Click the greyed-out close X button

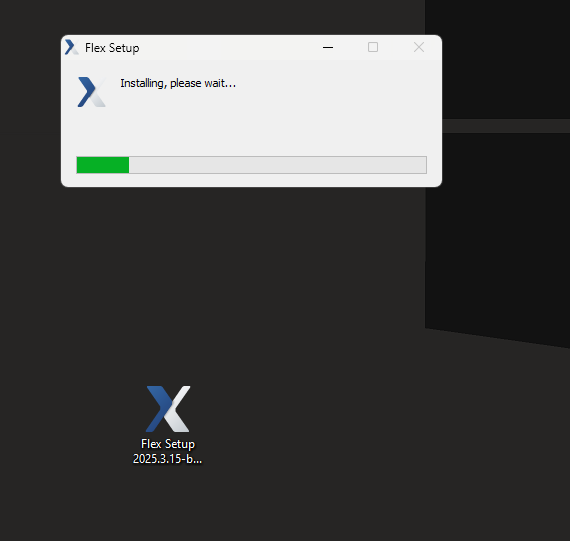point(419,47)
